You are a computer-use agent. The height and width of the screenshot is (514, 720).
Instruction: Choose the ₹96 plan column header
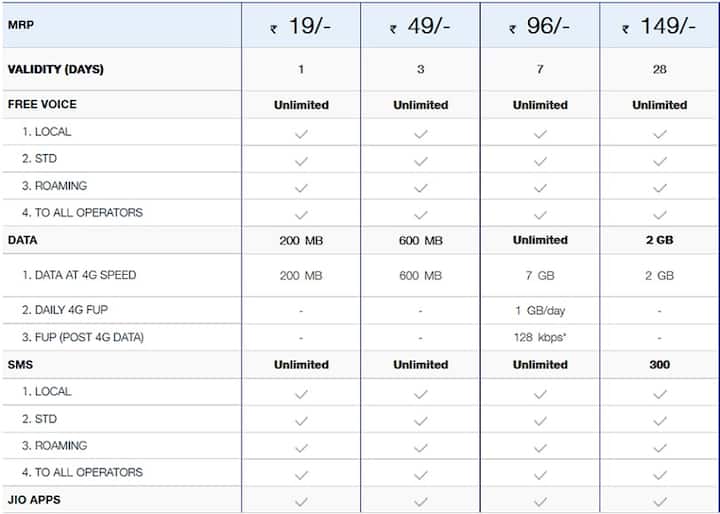[540, 26]
